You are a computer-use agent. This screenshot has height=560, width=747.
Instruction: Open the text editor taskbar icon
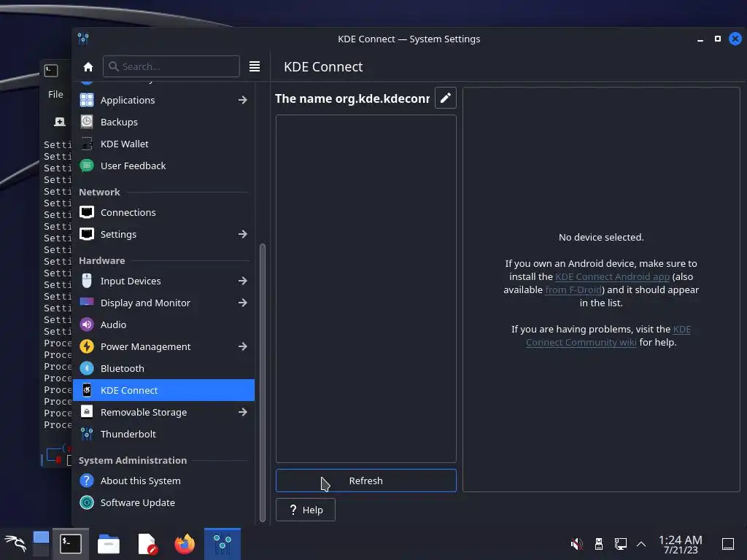point(147,544)
